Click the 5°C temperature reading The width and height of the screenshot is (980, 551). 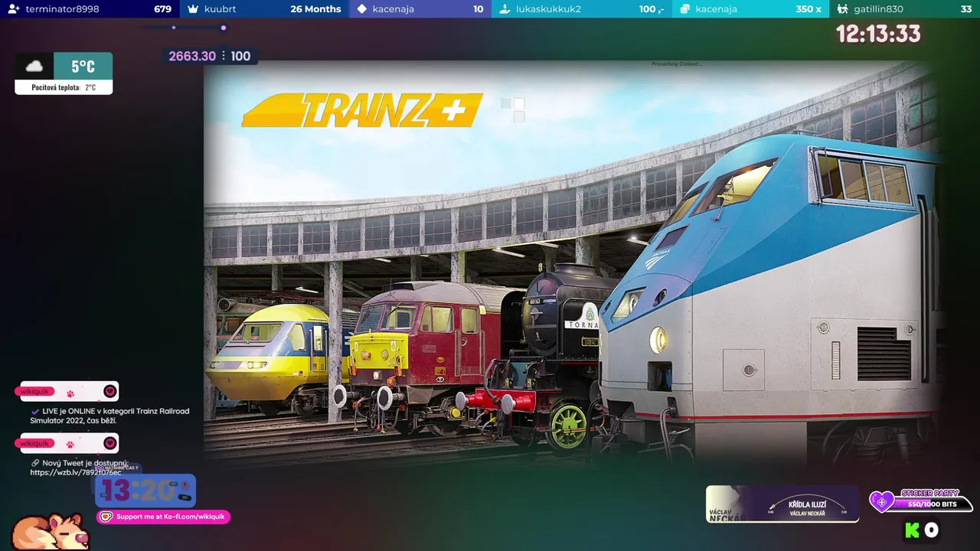tap(83, 66)
